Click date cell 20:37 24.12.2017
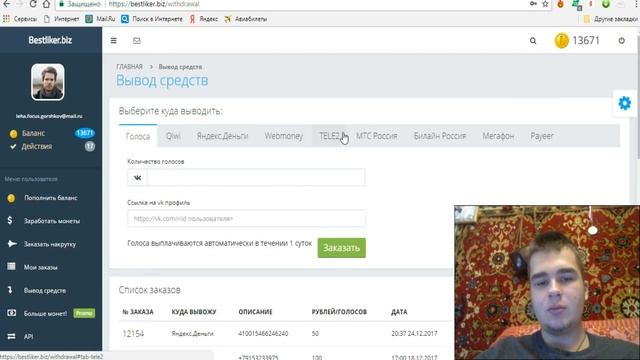 (414, 334)
